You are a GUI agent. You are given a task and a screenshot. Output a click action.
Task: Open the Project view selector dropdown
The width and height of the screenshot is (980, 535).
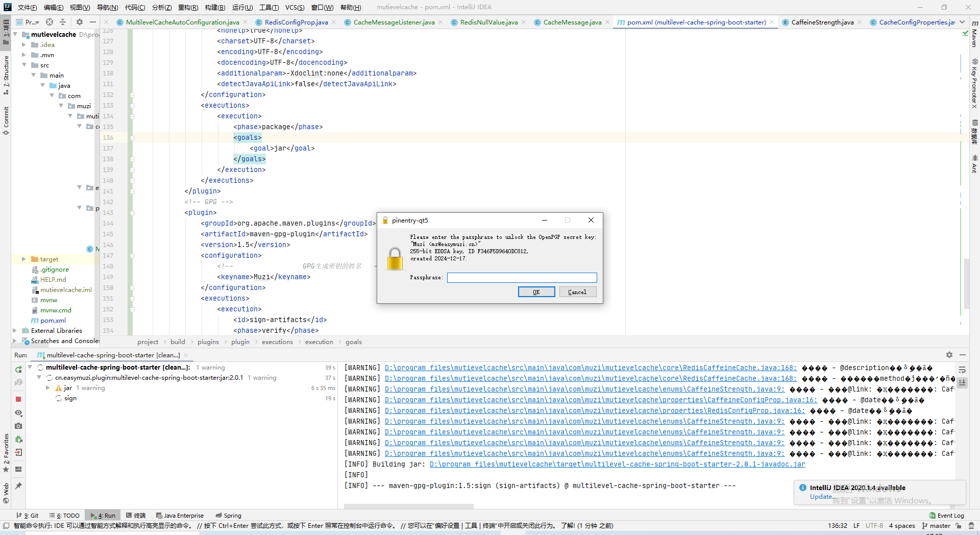(28, 22)
